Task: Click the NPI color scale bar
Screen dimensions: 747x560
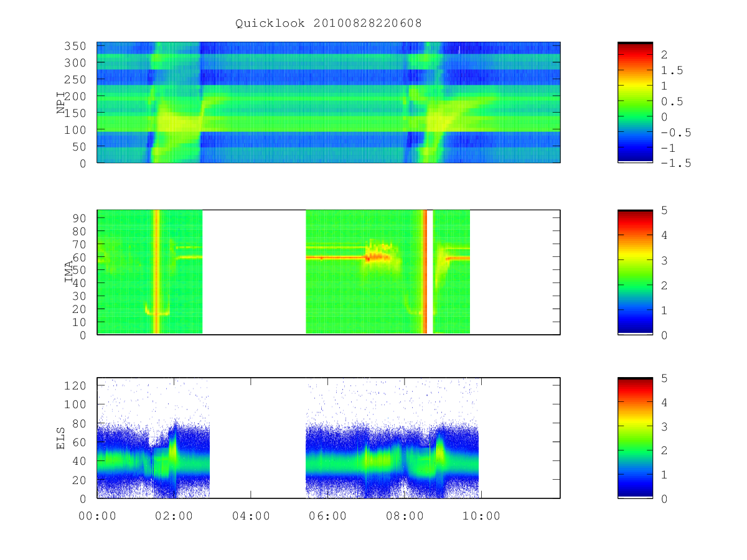Action: (635, 102)
